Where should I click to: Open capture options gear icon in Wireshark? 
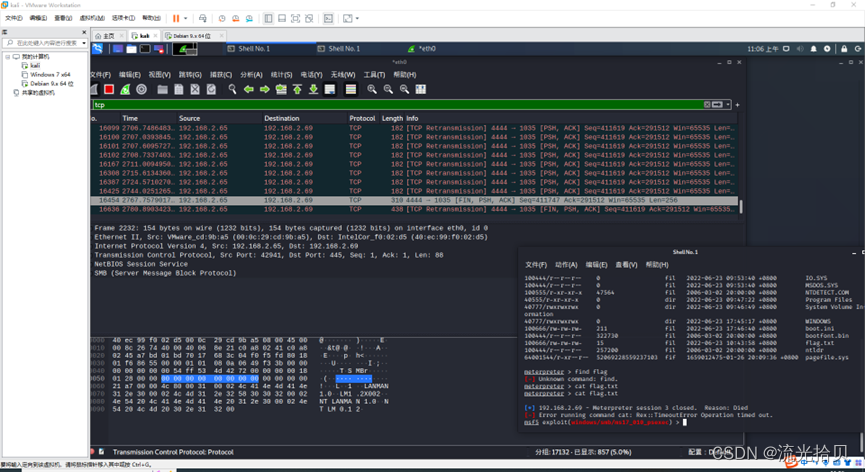(x=141, y=89)
